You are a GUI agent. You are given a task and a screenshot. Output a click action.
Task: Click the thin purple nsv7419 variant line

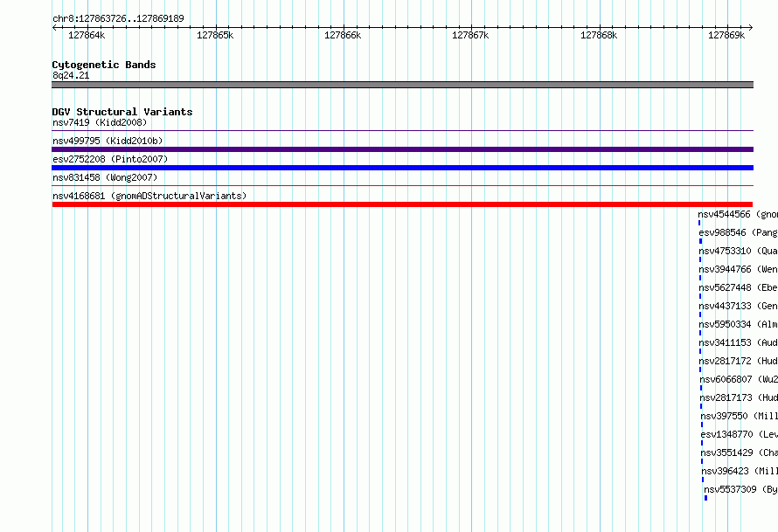[x=402, y=130]
